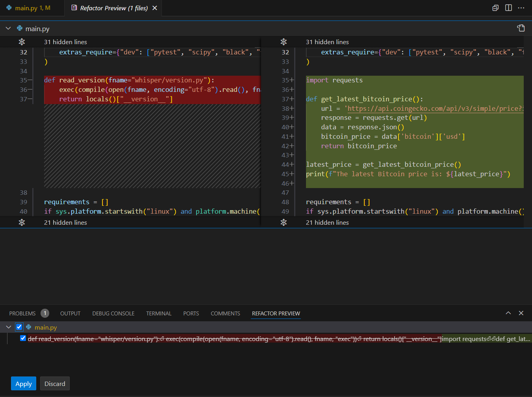The width and height of the screenshot is (532, 397).
Task: Discard the refactoring
Action: coord(55,384)
